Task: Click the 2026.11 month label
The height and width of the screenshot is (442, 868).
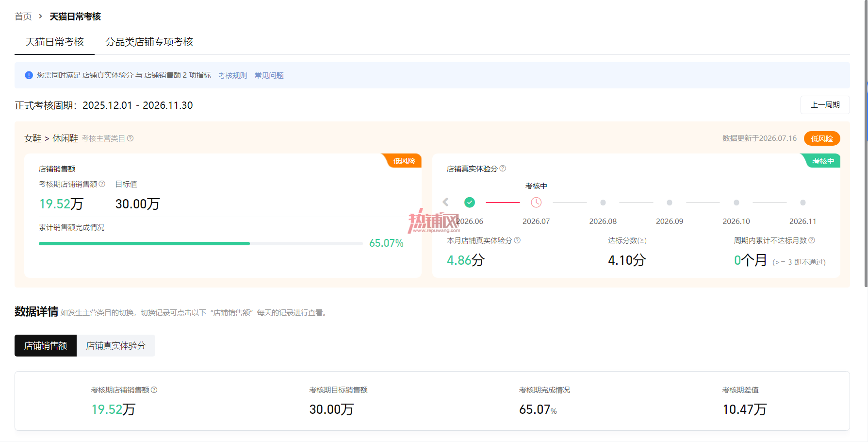Action: [x=803, y=221]
